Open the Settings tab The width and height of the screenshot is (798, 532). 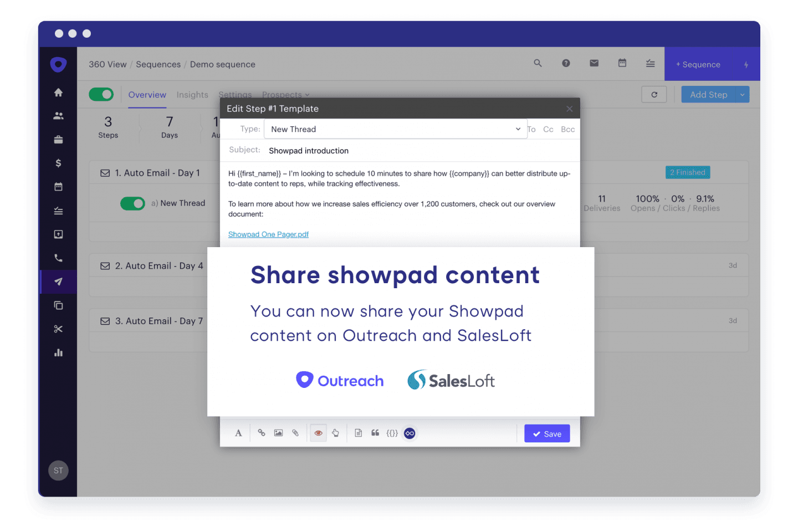coord(235,95)
